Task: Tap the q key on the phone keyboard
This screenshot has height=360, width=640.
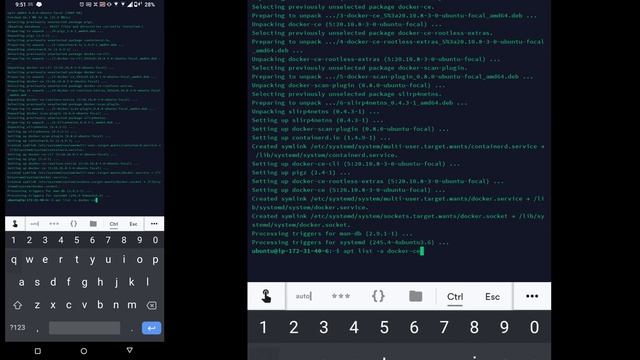Action: coord(14,260)
